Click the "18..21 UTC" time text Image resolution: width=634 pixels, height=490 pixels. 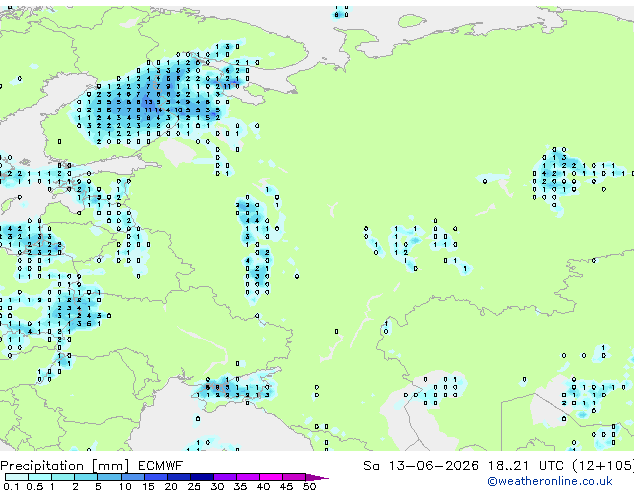point(524,466)
